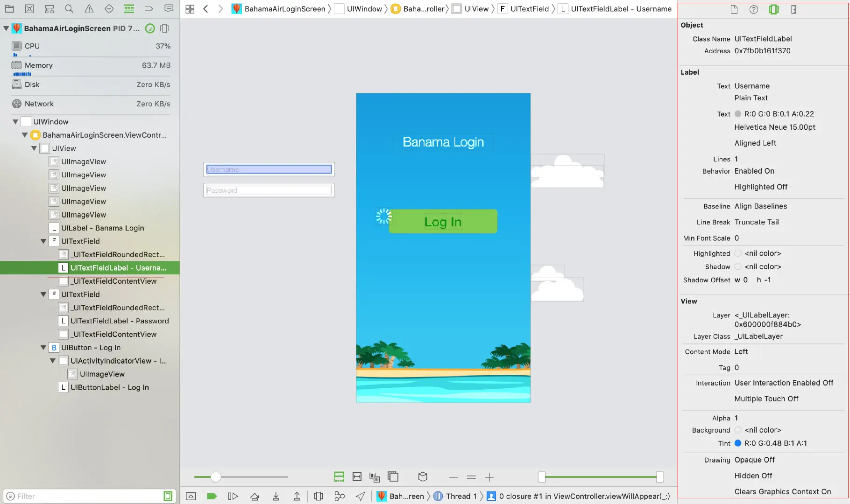Viewport: 850px width, 504px height.
Task: Click the continue/pause program execution icon
Action: 233,496
